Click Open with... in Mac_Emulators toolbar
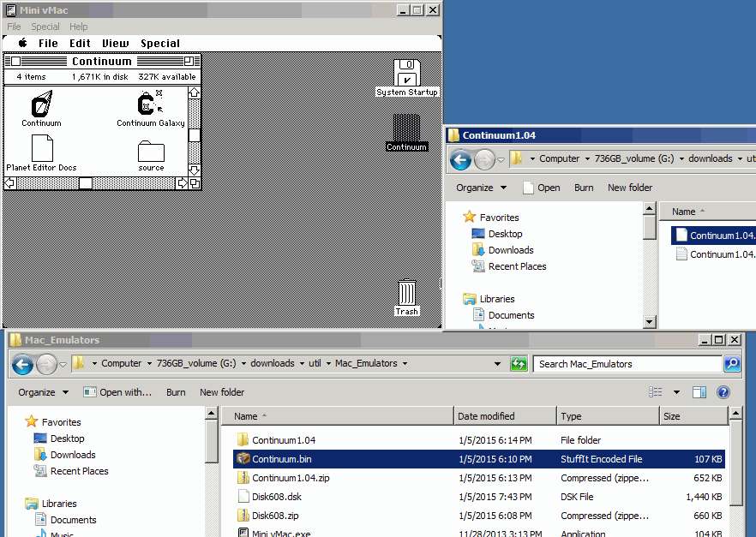The image size is (756, 537). click(117, 392)
